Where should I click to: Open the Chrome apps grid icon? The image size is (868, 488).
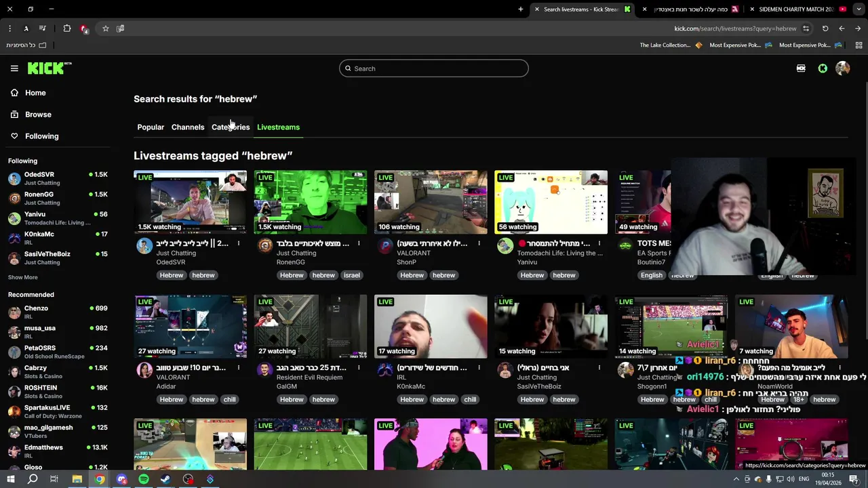[859, 45]
